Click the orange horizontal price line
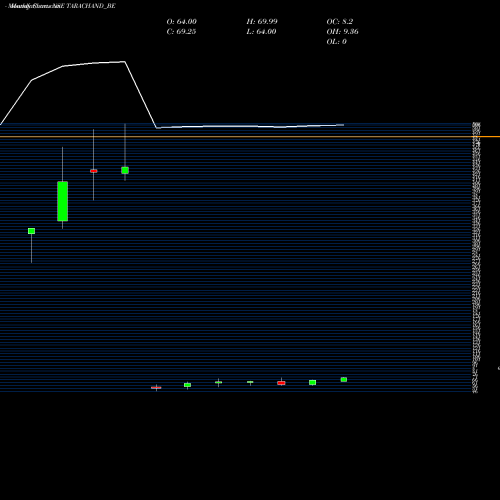Screen dimensions: 500x500 point(250,137)
